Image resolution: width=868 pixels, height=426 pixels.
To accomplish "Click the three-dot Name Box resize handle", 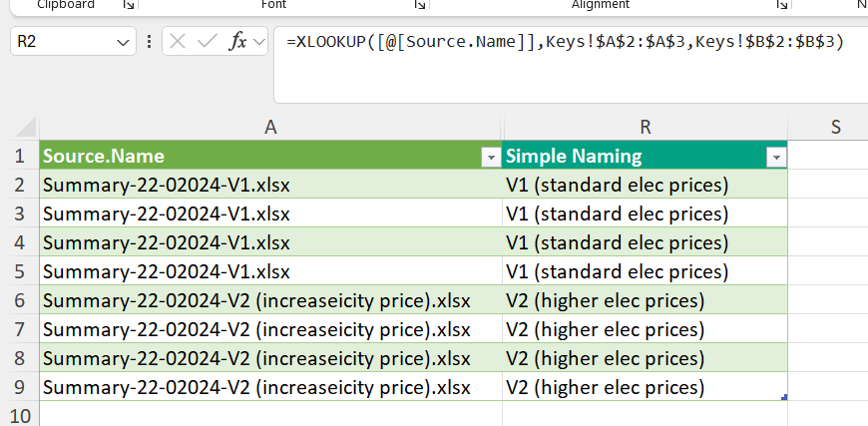I will [150, 42].
